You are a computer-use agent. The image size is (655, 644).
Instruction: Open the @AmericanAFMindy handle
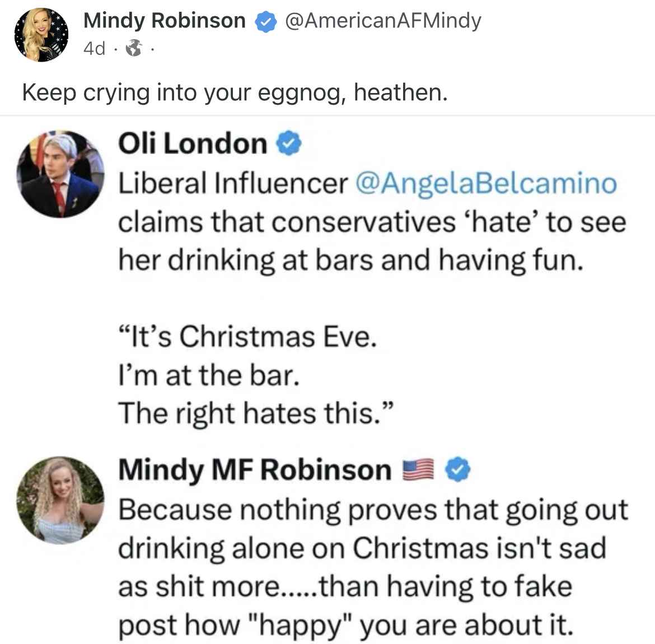pyautogui.click(x=383, y=21)
